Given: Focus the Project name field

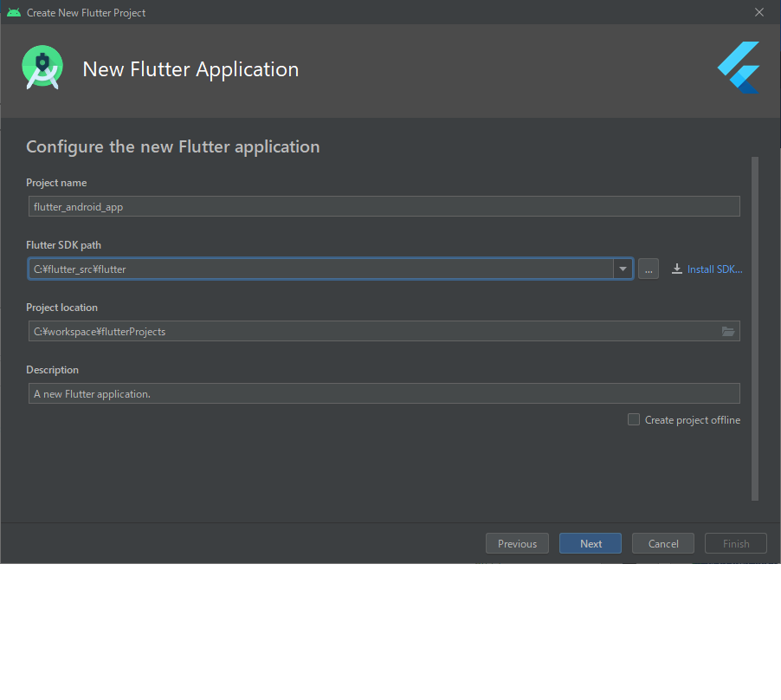Looking at the screenshot, I should pyautogui.click(x=384, y=206).
